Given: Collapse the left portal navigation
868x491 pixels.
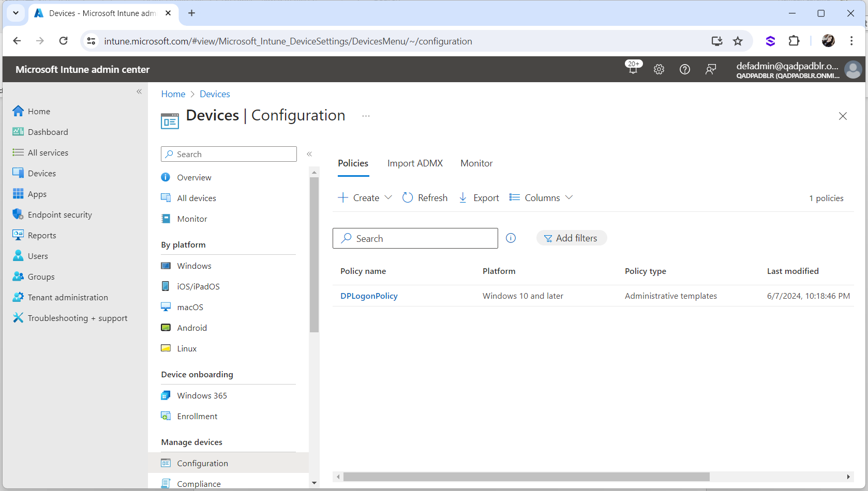Looking at the screenshot, I should (x=139, y=91).
